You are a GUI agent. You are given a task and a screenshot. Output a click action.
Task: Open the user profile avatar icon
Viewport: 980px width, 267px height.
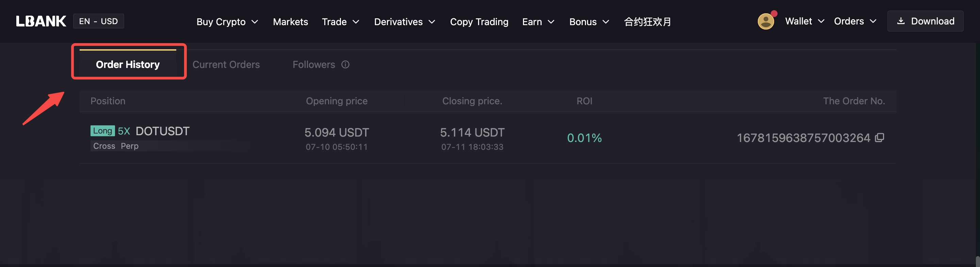point(765,21)
